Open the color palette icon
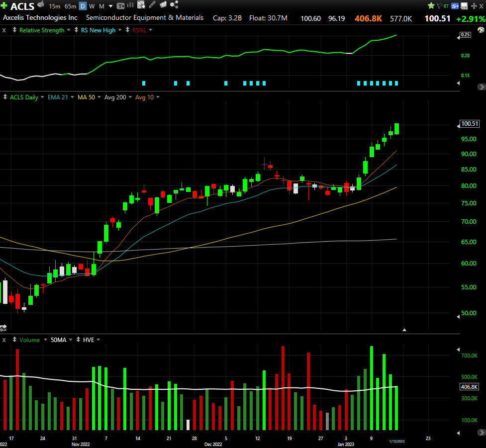The width and height of the screenshot is (486, 448). click(481, 30)
